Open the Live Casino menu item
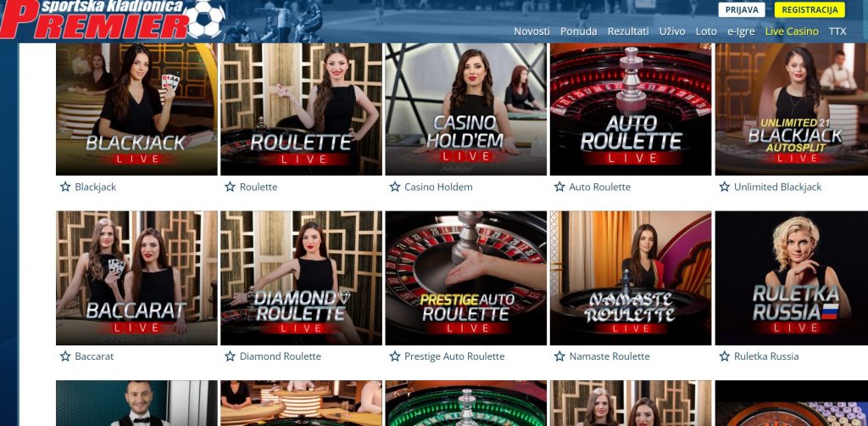The width and height of the screenshot is (868, 426). (792, 31)
